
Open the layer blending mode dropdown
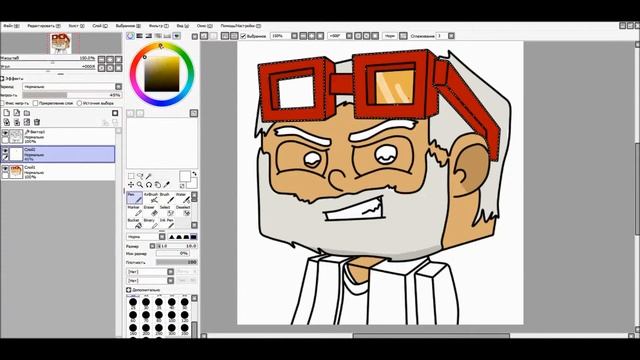118,87
